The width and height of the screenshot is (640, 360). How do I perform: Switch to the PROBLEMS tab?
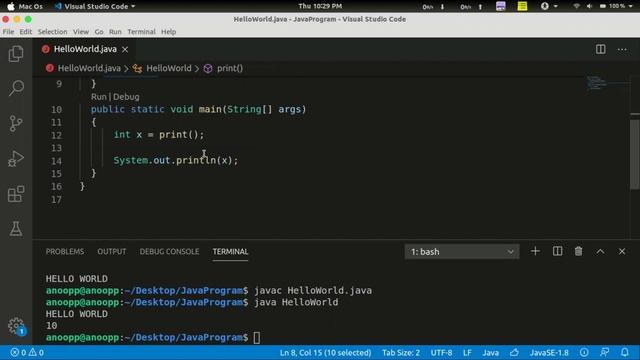pyautogui.click(x=65, y=251)
